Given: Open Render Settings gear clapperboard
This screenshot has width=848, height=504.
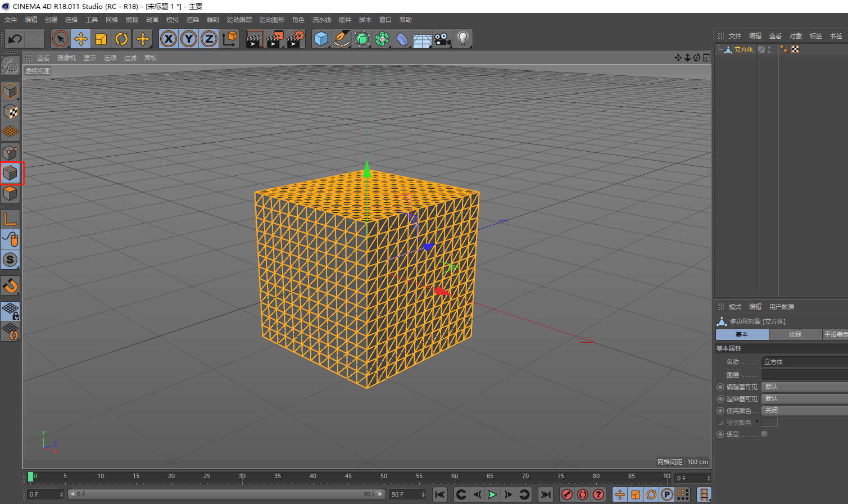Looking at the screenshot, I should pyautogui.click(x=296, y=39).
